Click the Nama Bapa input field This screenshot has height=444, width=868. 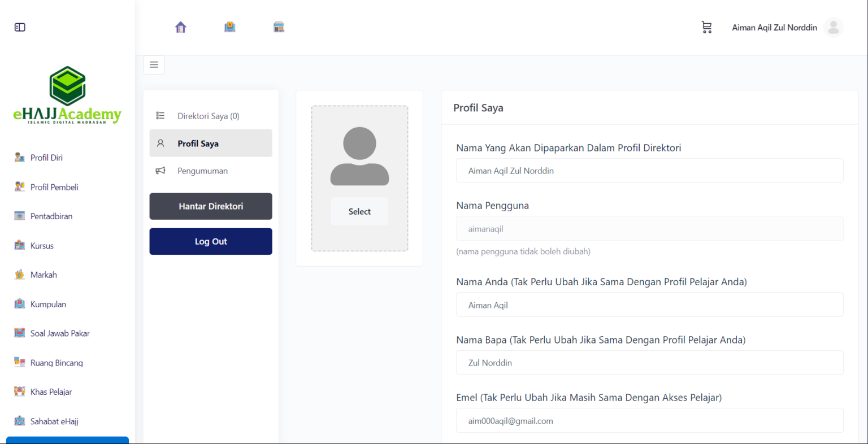click(x=649, y=363)
